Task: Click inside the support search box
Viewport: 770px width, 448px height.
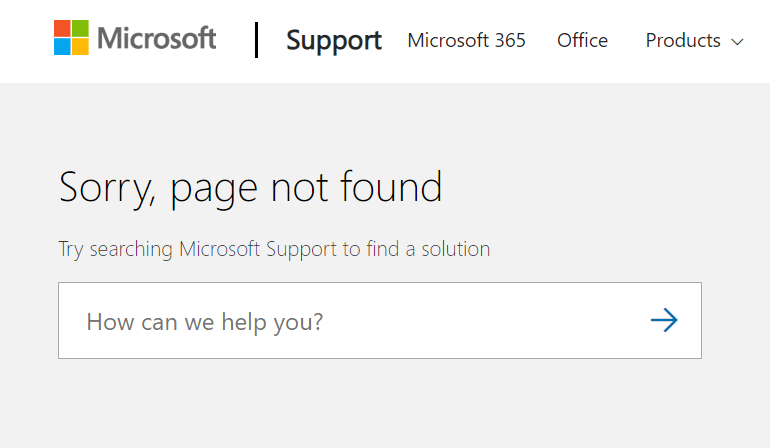Action: click(350, 321)
